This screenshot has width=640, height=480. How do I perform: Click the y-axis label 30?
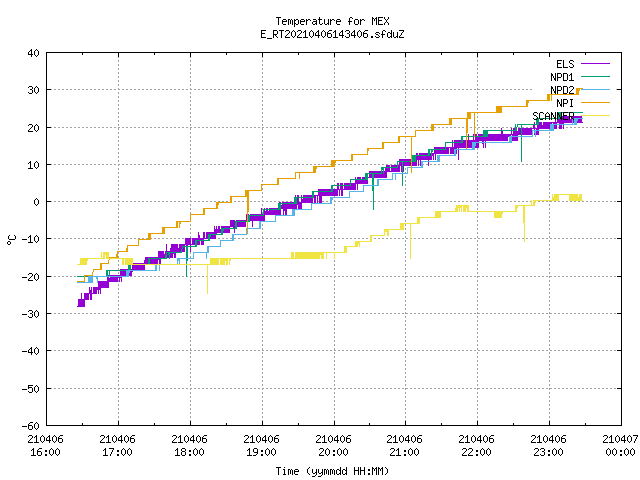[x=33, y=90]
